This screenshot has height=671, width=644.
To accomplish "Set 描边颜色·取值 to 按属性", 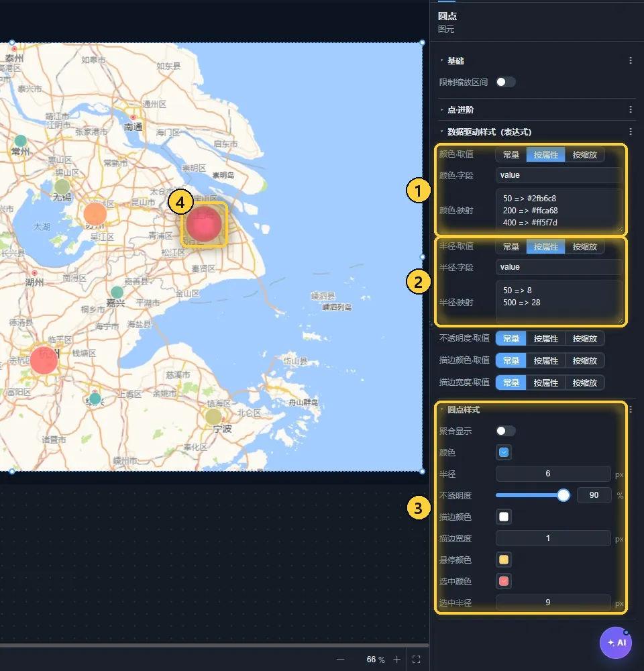I will [545, 361].
